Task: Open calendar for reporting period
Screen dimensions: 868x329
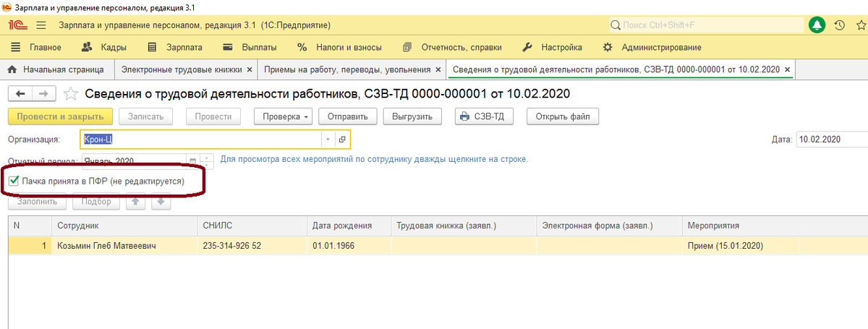Action: [x=192, y=161]
